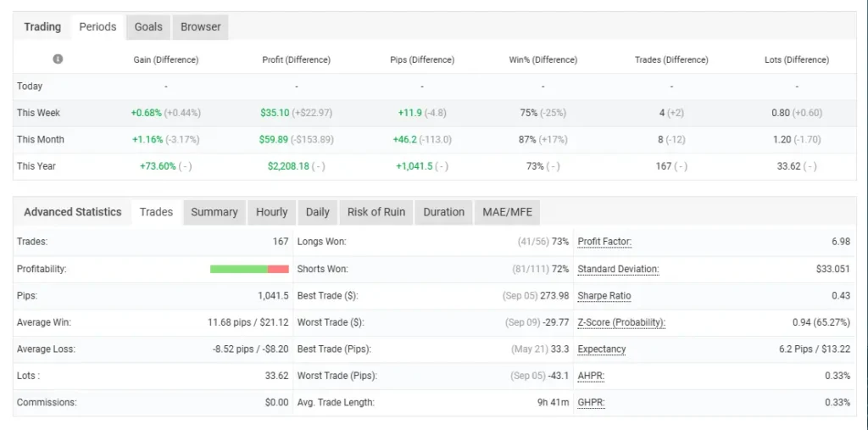Switch to the Duration tab

[x=443, y=212]
